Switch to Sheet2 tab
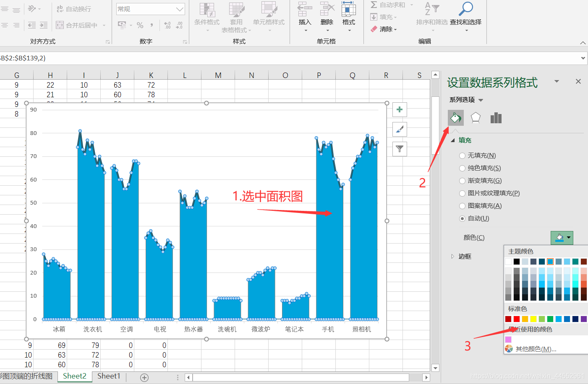Image resolution: width=588 pixels, height=384 pixels. (75, 376)
